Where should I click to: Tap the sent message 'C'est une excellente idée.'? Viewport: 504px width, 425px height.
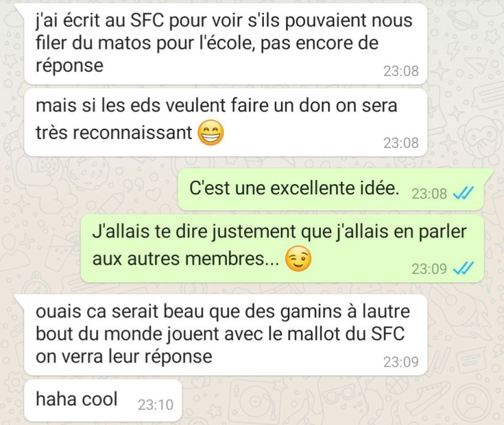(331, 189)
